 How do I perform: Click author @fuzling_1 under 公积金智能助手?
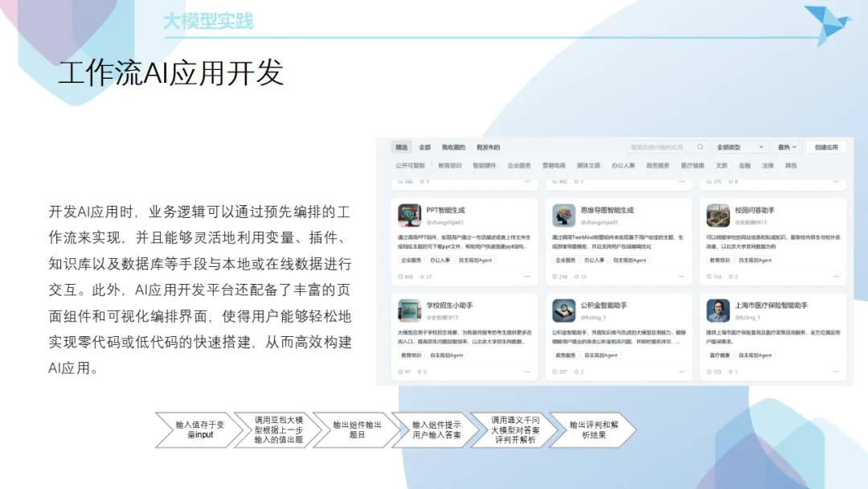[x=593, y=318]
